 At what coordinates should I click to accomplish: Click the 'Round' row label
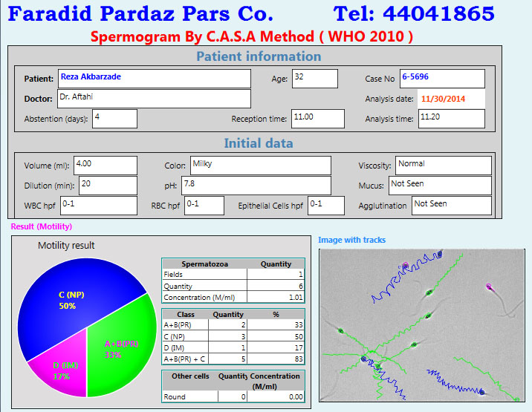click(x=175, y=396)
